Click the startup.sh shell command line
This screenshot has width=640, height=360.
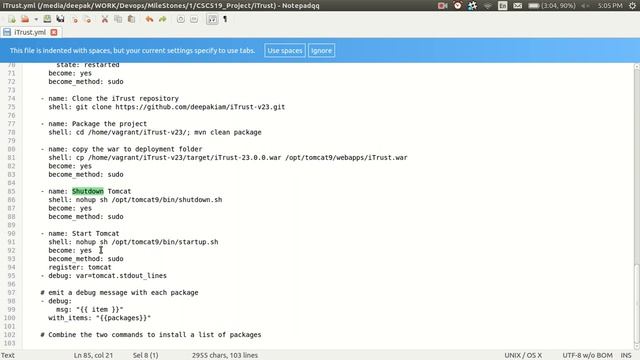click(x=133, y=242)
